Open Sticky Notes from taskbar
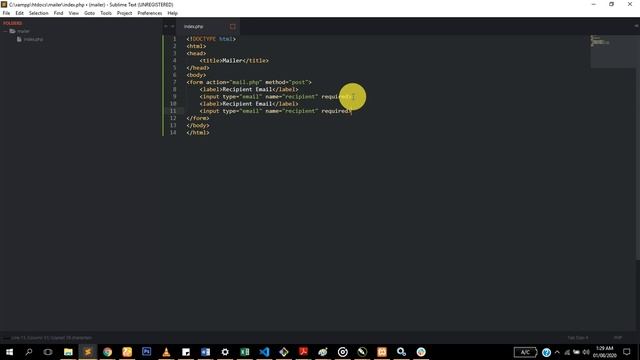Viewport: 640px width, 360px height. (186, 352)
